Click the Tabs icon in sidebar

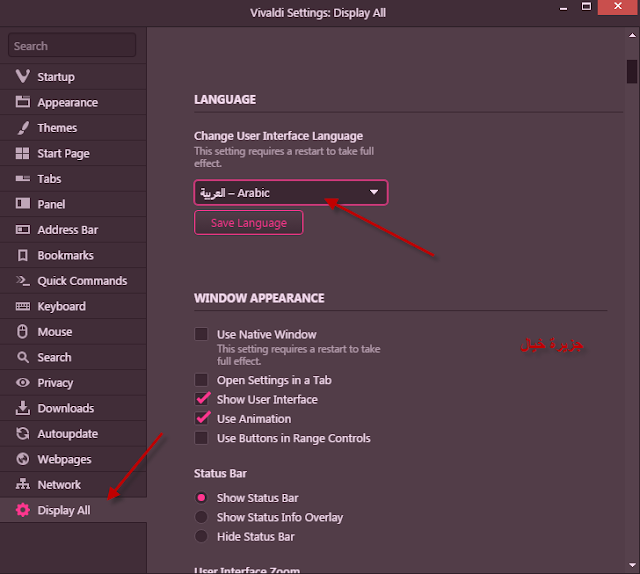coord(22,178)
